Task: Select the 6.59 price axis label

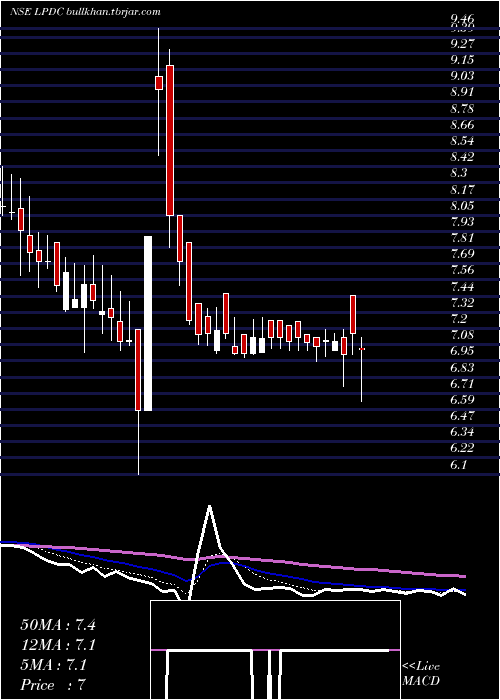Action: pos(462,400)
